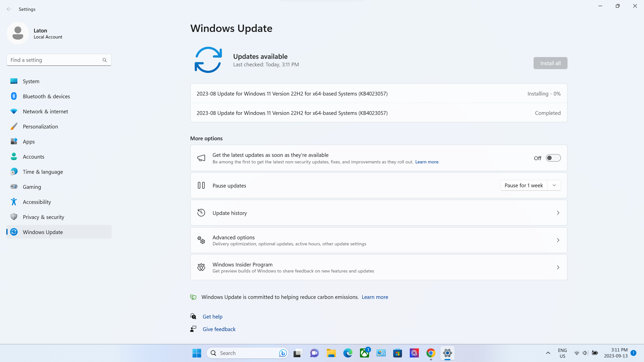Click the Windows Start button
The width and height of the screenshot is (644, 362).
click(196, 353)
